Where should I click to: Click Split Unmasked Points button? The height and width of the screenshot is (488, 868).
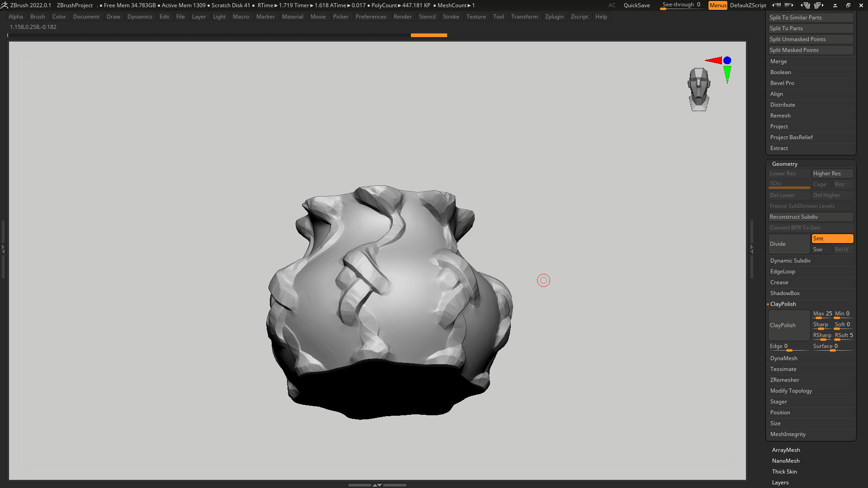(811, 39)
